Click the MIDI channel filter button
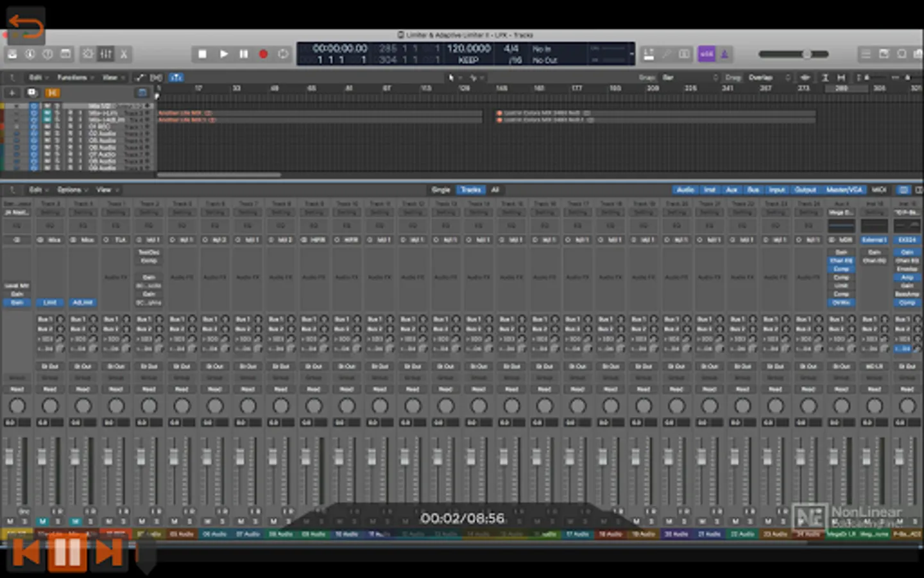Image resolution: width=924 pixels, height=578 pixels. pyautogui.click(x=879, y=190)
